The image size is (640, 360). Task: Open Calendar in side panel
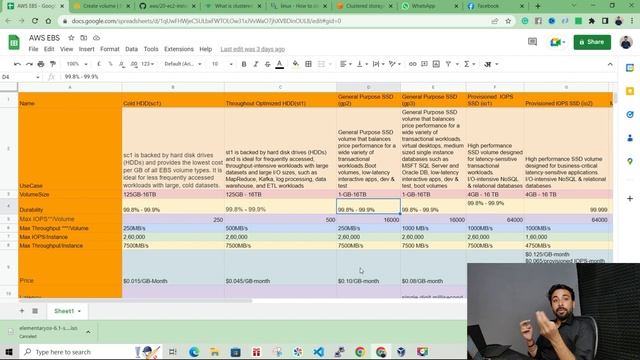[630, 68]
